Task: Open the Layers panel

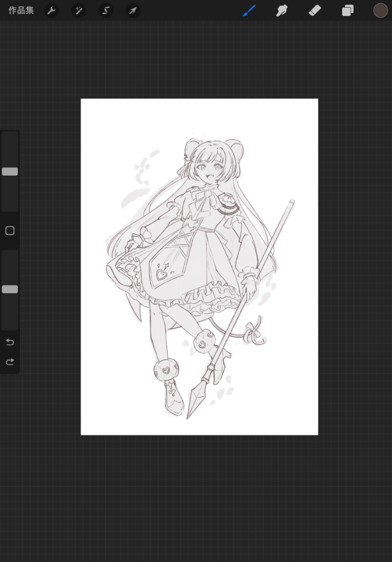Action: 348,10
